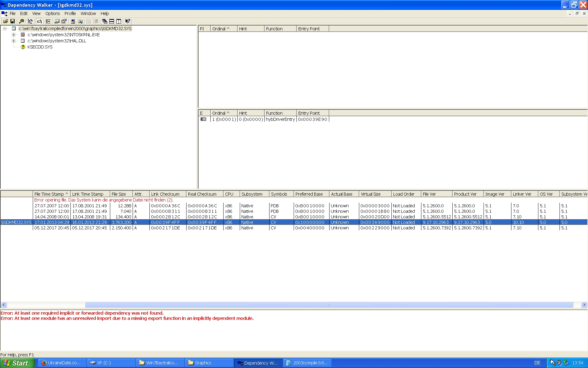Open the module Properties toolbar icon
Viewport: 588px width, 368px height.
pyautogui.click(x=64, y=21)
